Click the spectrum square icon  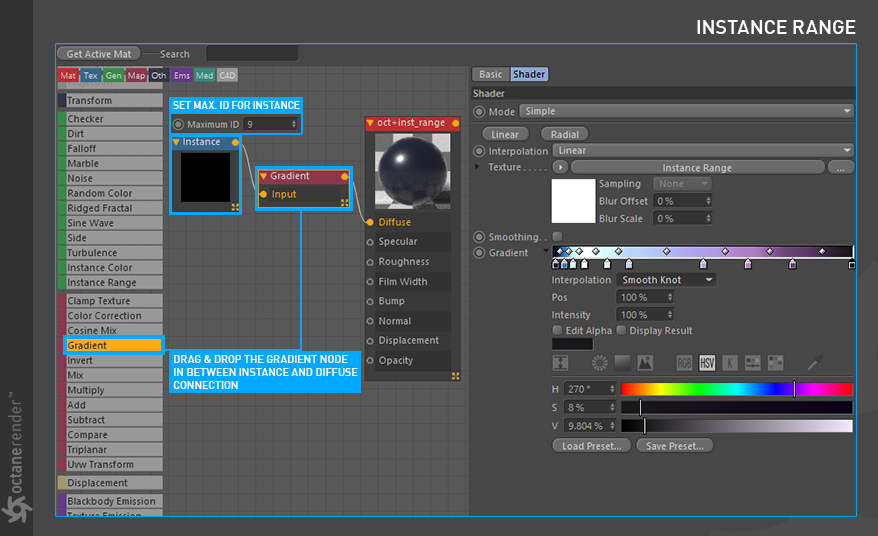622,363
